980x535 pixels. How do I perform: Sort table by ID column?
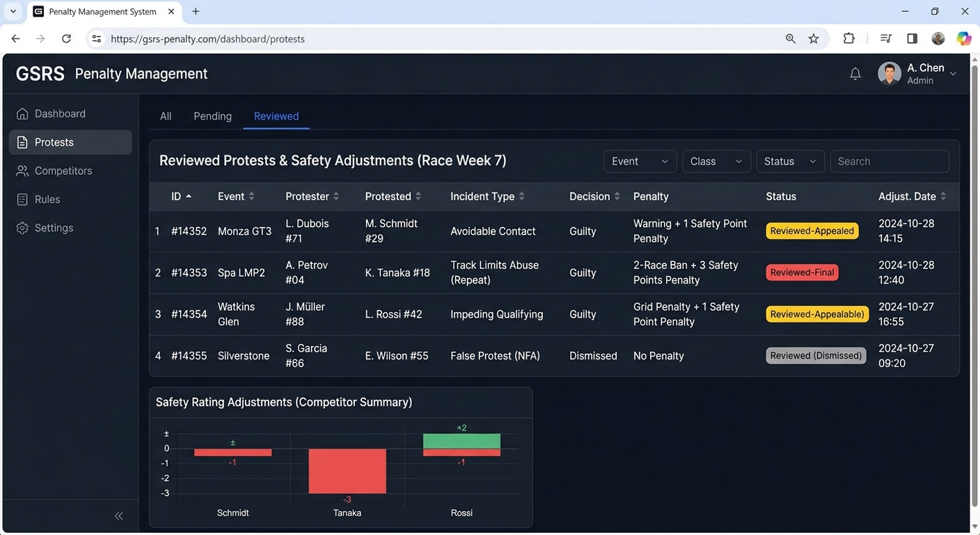point(182,196)
